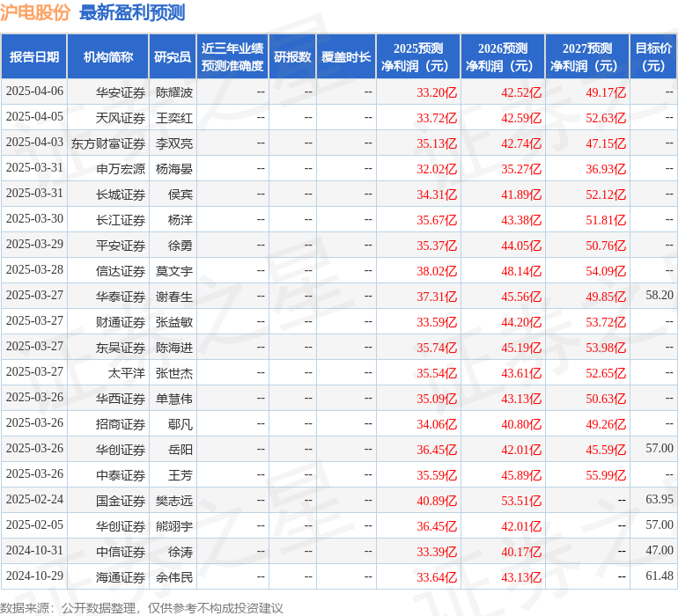Viewport: 678px width, 616px height.
Task: Click institution 东吴证券
Action: 121,348
